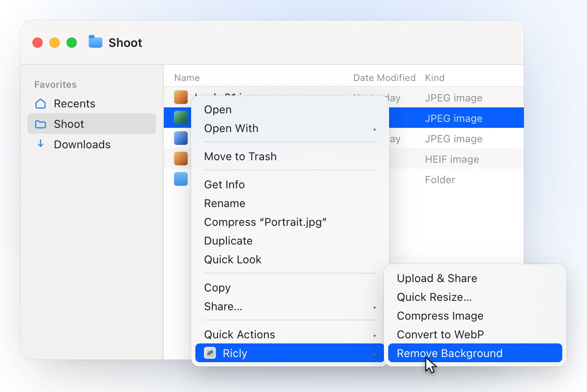Viewport: 587px width, 392px height.
Task: Click the Downloads arrow icon in sidebar
Action: (x=41, y=144)
